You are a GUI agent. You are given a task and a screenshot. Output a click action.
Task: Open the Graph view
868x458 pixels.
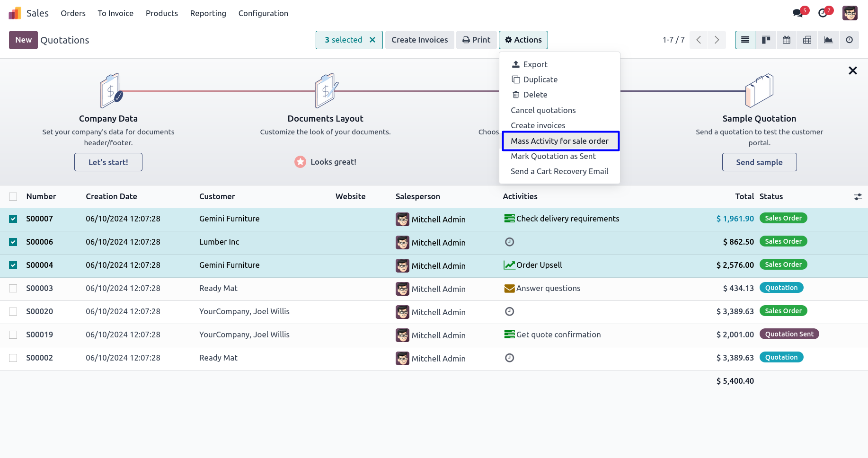[828, 40]
